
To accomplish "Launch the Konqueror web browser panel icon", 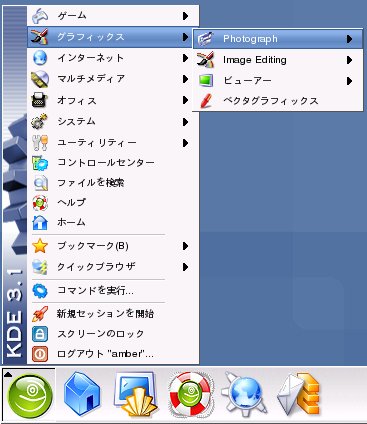I will [x=244, y=395].
